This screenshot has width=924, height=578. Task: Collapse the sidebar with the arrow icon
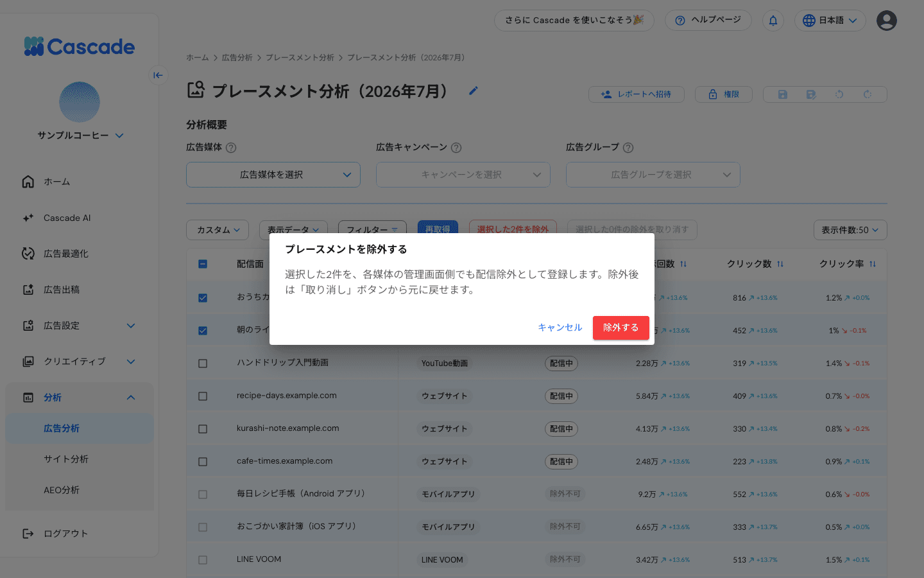click(x=158, y=75)
